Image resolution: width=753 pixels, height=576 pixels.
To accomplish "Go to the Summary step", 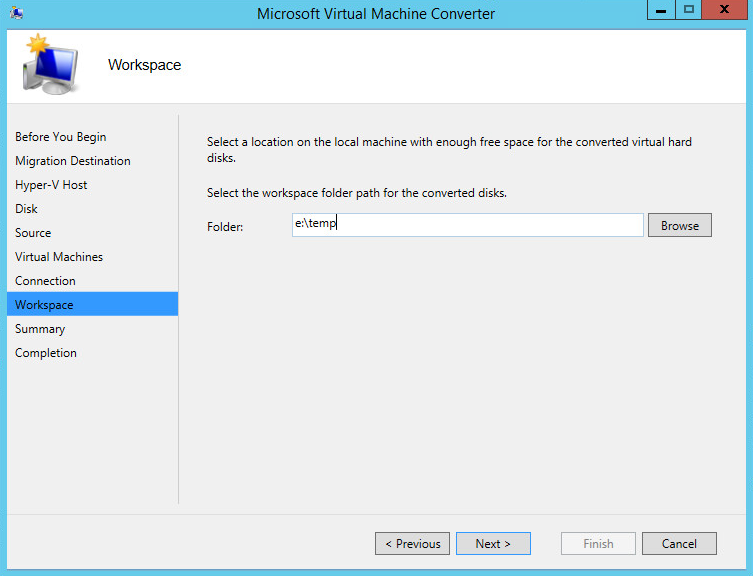I will (x=40, y=329).
